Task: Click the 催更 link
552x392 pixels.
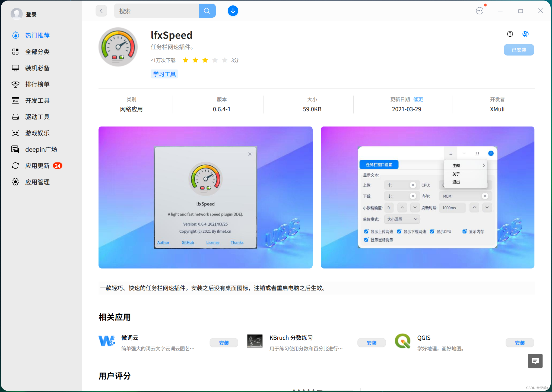Action: pos(418,99)
